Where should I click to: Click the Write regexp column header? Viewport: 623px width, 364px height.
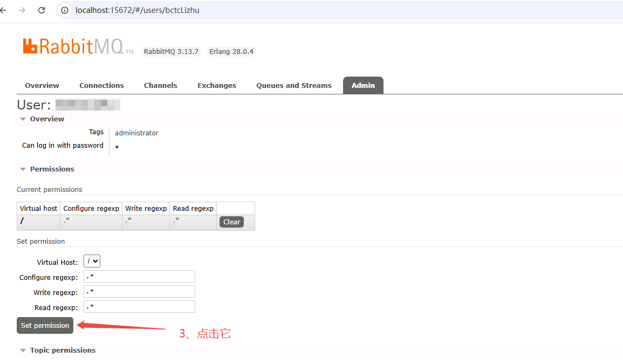(146, 209)
